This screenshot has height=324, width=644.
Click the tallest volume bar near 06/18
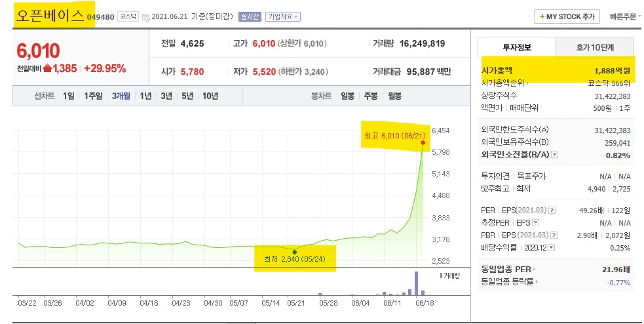click(417, 283)
